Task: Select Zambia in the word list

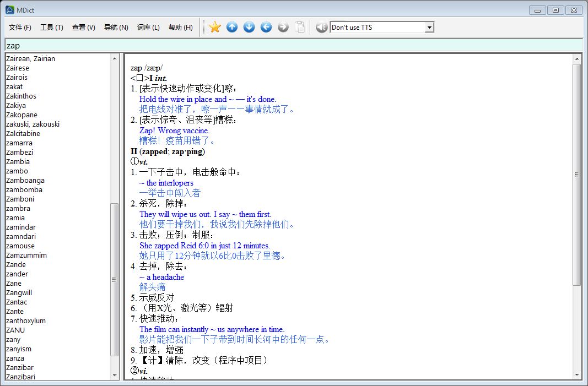Action: (18, 161)
